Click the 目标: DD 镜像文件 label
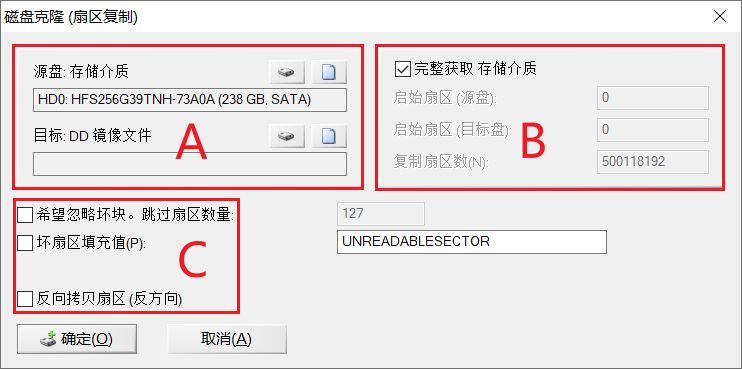Screen dimensions: 742x369 [92, 136]
